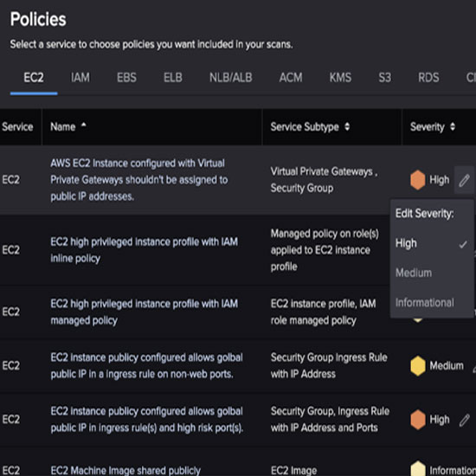
Task: Click orange High hexagon in Virtual Private Gateways row
Action: tap(418, 180)
